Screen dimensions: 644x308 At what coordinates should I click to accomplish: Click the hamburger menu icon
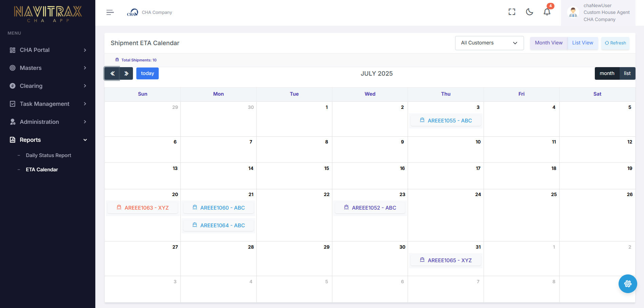point(110,13)
